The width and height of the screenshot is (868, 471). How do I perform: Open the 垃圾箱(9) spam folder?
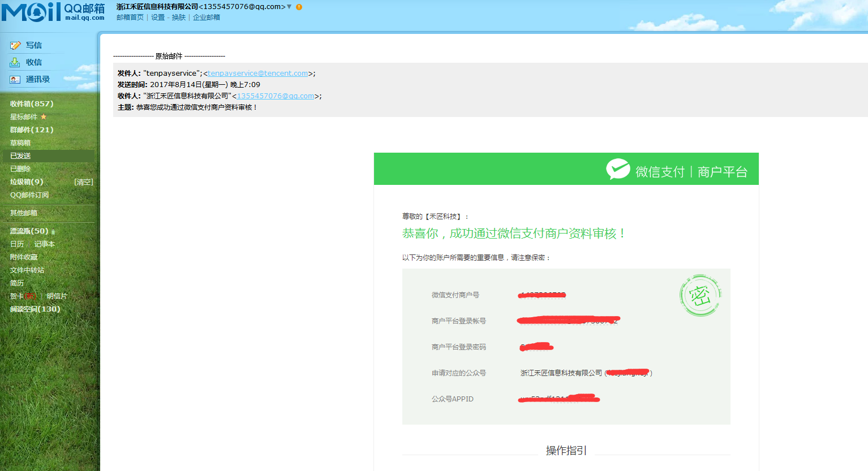(x=27, y=182)
